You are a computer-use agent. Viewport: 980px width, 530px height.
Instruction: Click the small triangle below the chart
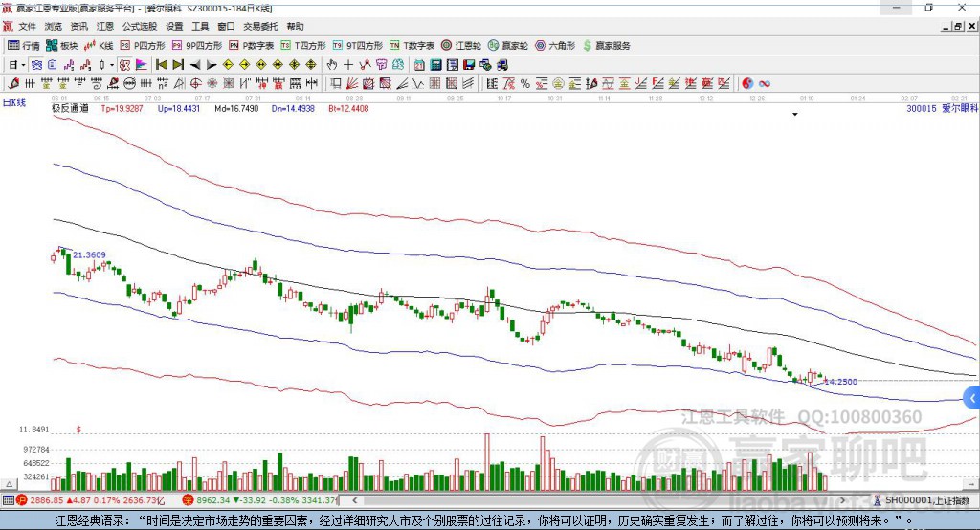pyautogui.click(x=9, y=484)
